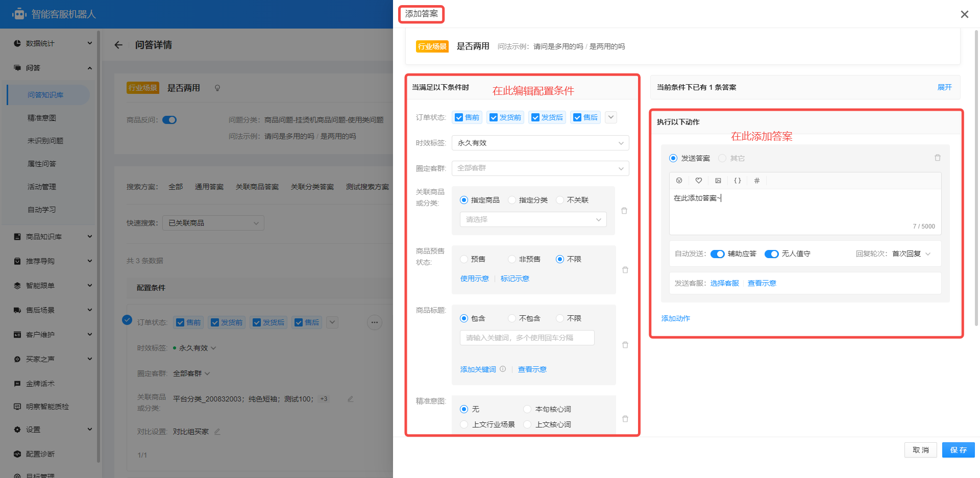The height and width of the screenshot is (478, 980).
Task: Delete the 商品预售状态 condition
Action: [625, 270]
